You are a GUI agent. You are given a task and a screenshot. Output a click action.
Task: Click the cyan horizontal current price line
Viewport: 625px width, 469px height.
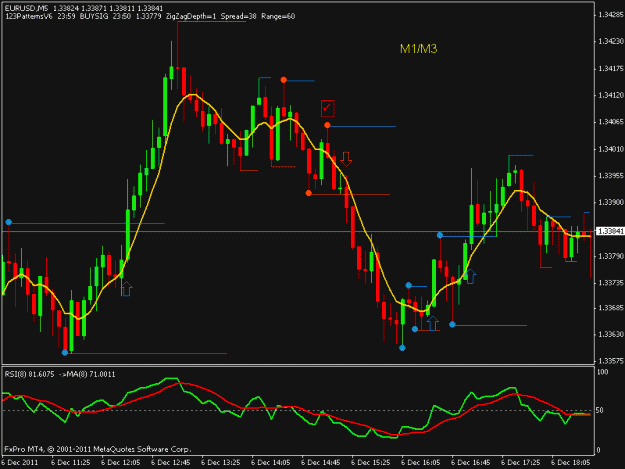pos(298,231)
